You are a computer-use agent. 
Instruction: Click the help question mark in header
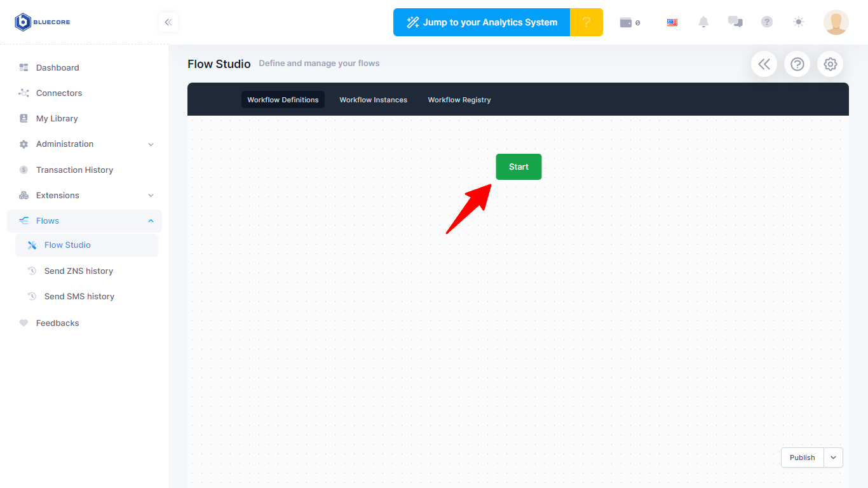767,22
